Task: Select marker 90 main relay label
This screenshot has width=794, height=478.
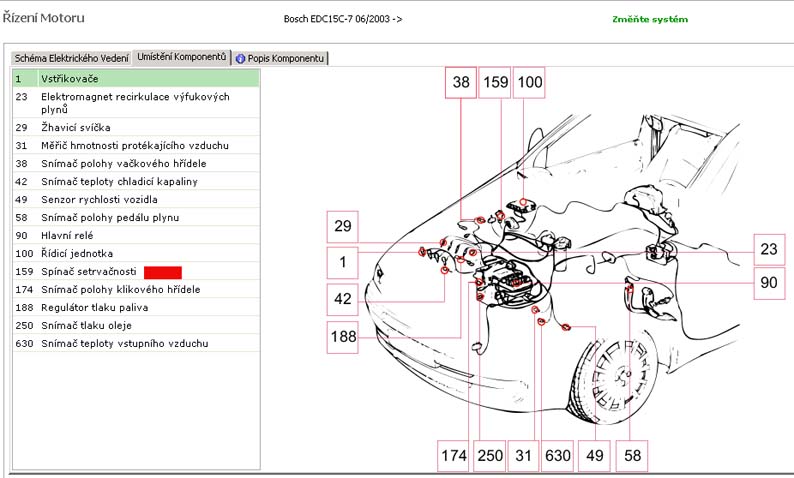Action: coord(768,283)
